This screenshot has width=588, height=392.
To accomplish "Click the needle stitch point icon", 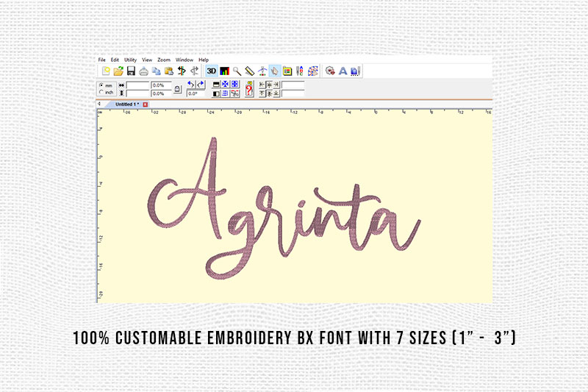I will tap(262, 71).
